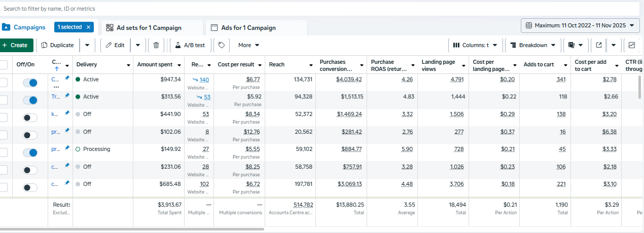Open the charts view icon

(x=632, y=45)
